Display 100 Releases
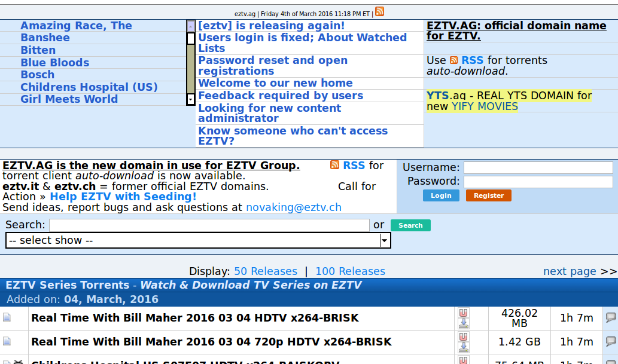618x364 pixels. tap(351, 271)
